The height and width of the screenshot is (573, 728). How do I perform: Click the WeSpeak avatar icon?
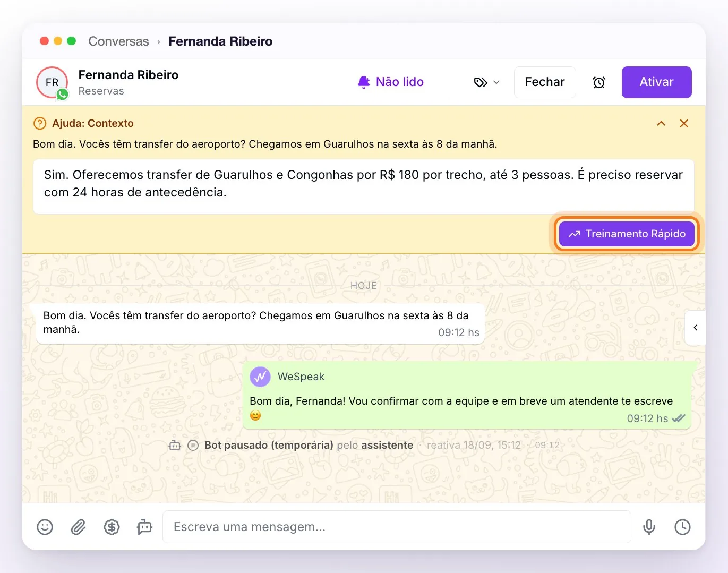click(x=260, y=377)
